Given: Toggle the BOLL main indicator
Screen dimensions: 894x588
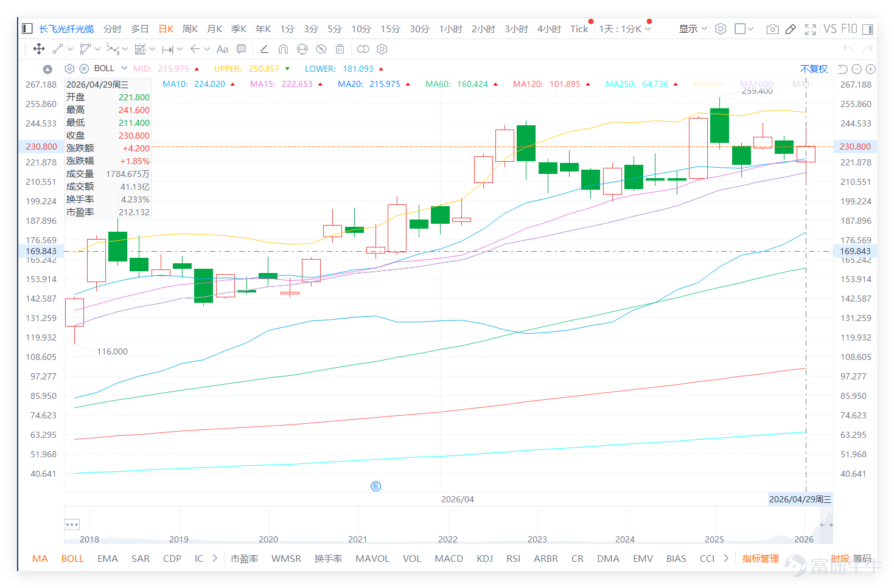Looking at the screenshot, I should pos(72,558).
